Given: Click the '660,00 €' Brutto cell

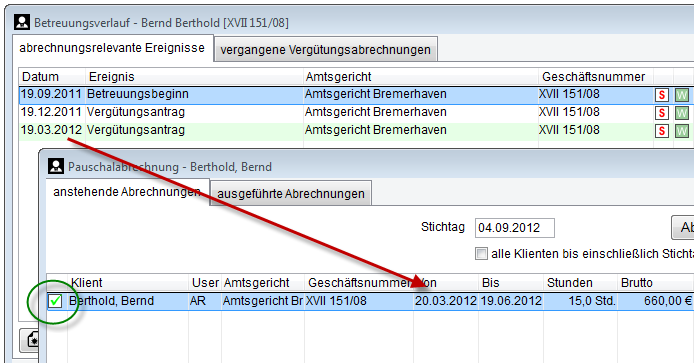Looking at the screenshot, I should 655,301.
